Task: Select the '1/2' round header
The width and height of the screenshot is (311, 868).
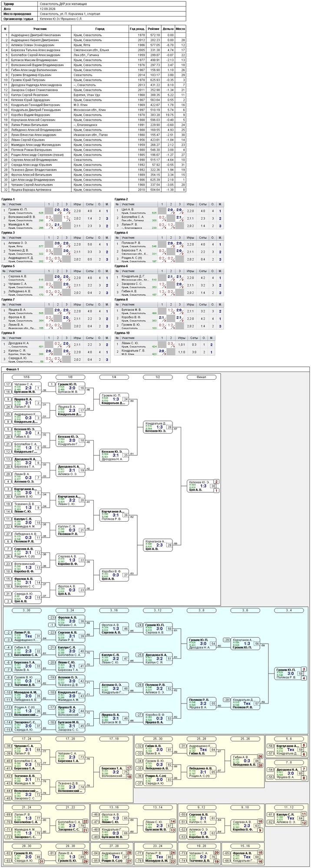Action: 158,377
